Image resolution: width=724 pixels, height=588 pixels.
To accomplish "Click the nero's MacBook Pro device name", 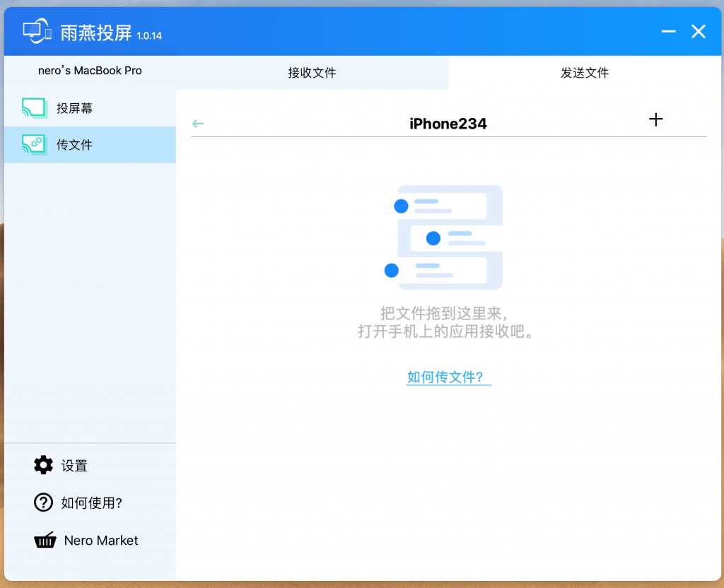I will (x=90, y=71).
